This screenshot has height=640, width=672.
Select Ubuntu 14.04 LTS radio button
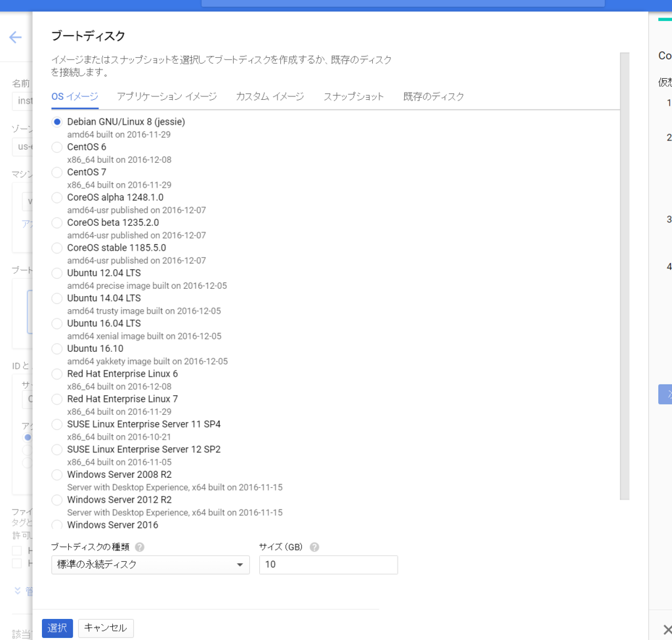click(x=57, y=299)
